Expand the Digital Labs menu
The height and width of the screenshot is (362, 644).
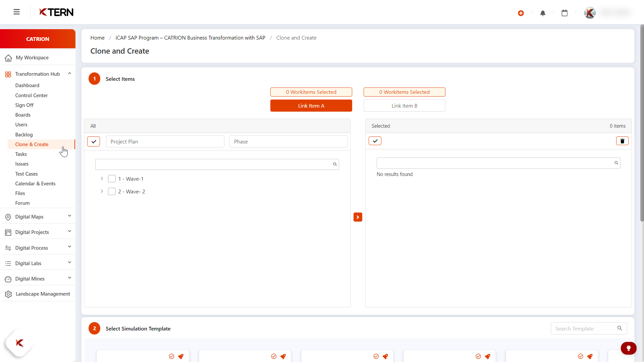(x=69, y=263)
